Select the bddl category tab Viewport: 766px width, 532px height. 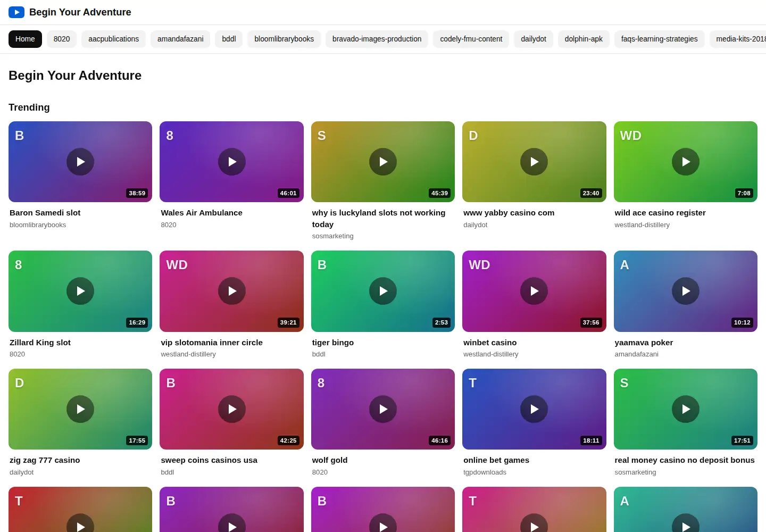[x=229, y=39]
